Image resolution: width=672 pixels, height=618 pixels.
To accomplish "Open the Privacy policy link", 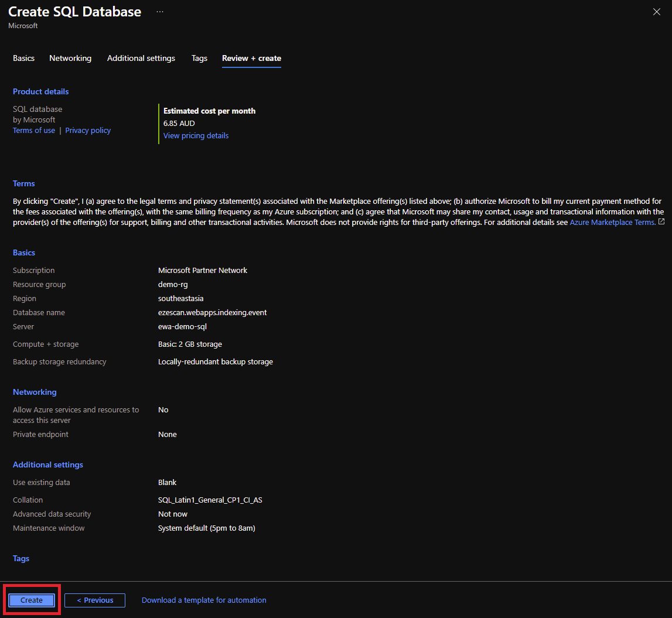I will (88, 130).
